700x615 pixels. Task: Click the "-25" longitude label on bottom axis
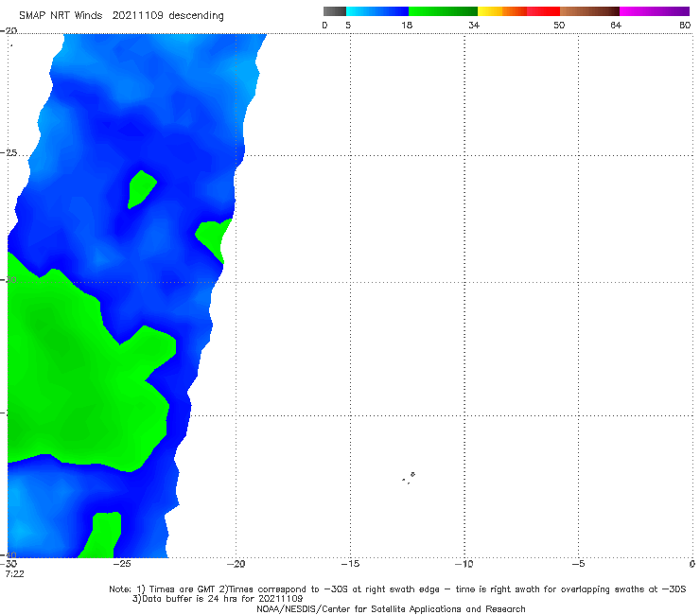click(121, 564)
